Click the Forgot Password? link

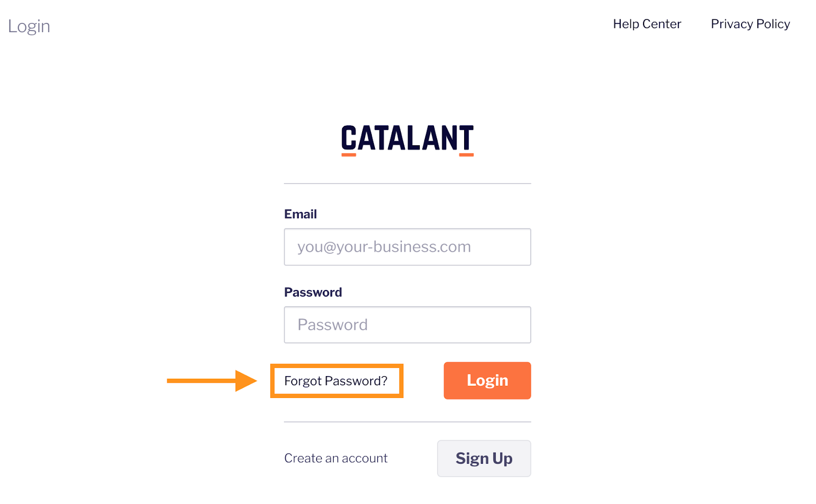click(x=336, y=381)
